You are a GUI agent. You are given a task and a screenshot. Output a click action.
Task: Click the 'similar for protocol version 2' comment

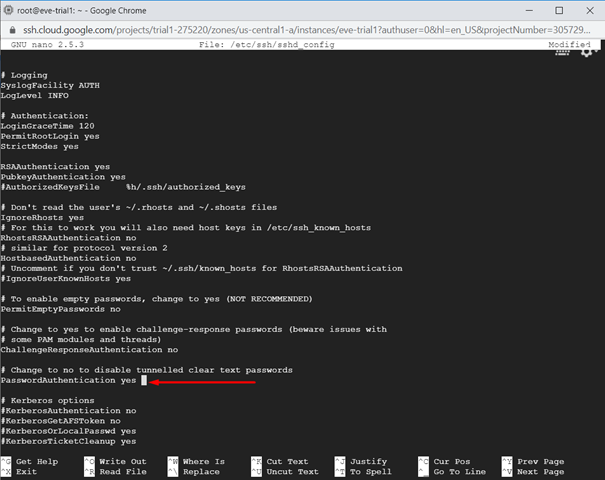coord(84,248)
